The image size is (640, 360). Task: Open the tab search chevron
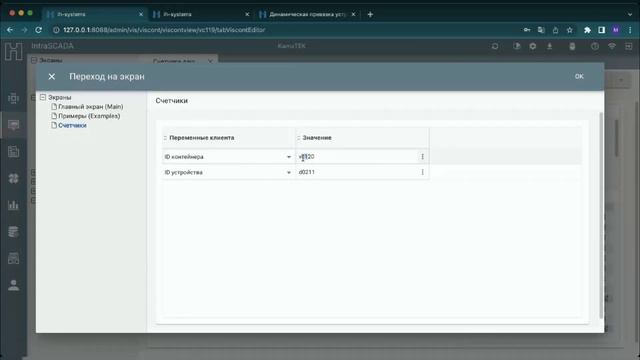click(x=630, y=14)
